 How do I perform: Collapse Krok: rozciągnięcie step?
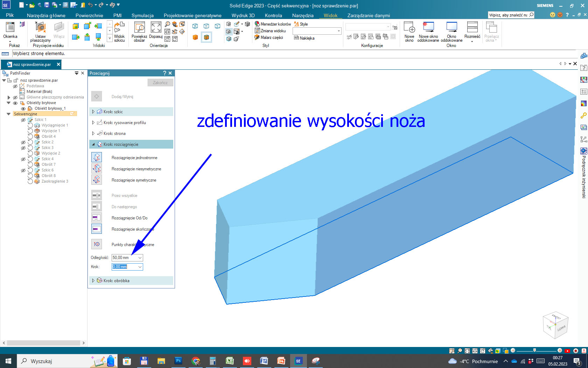coord(93,144)
